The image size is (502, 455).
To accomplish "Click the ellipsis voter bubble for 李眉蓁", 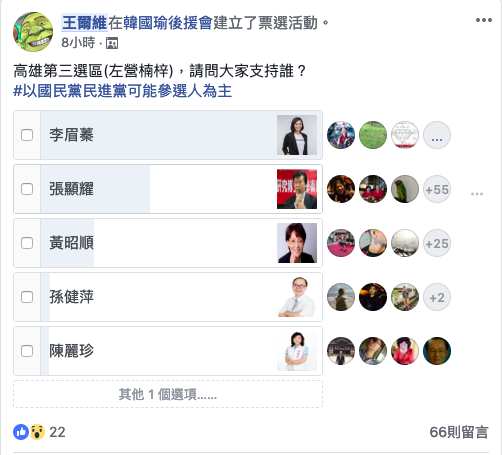I will click(437, 135).
